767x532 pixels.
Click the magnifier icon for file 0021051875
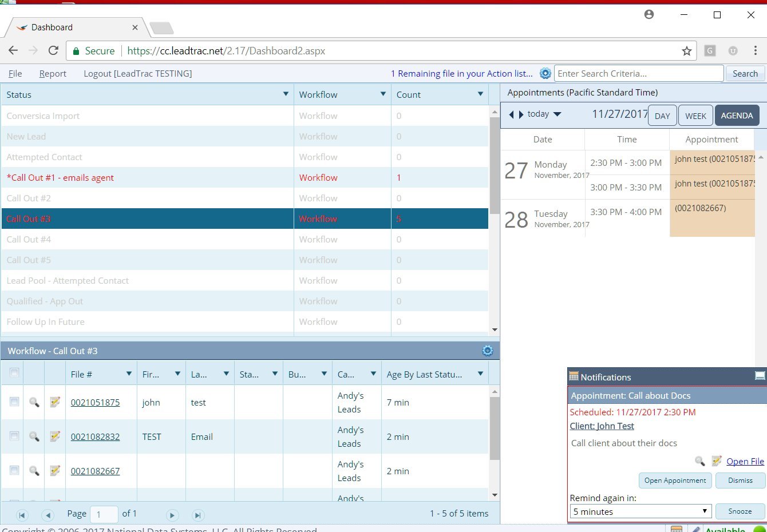click(34, 402)
